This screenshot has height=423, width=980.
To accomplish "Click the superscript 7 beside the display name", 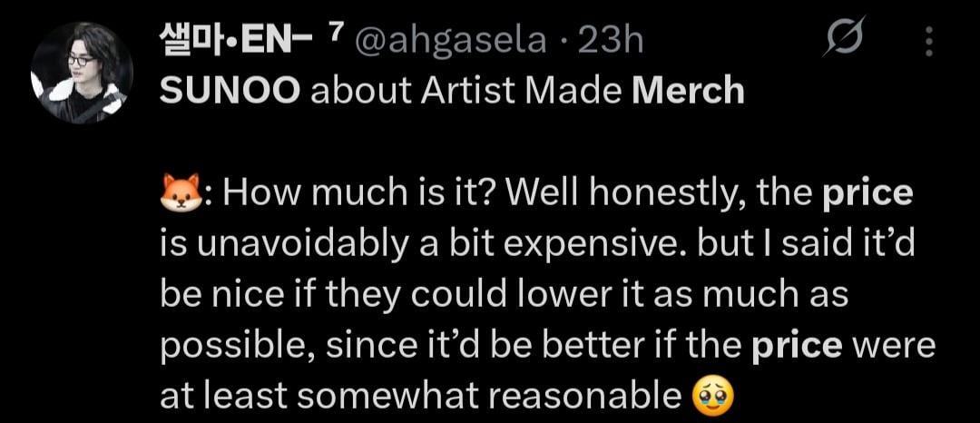I will (x=334, y=34).
